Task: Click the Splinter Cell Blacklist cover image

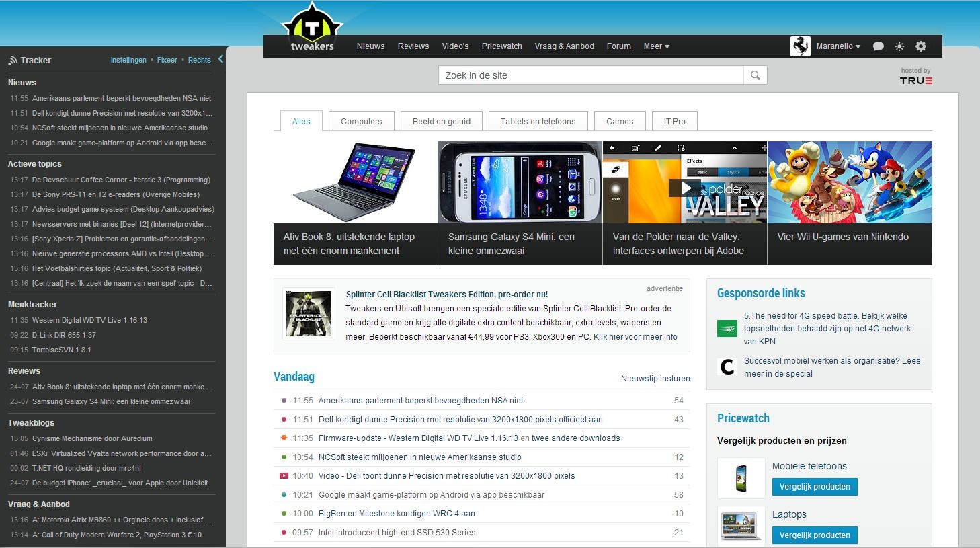Action: [309, 313]
